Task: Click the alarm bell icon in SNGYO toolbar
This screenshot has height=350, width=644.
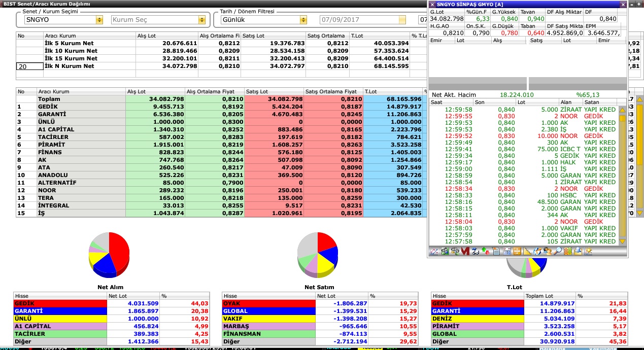Action: pyautogui.click(x=578, y=251)
